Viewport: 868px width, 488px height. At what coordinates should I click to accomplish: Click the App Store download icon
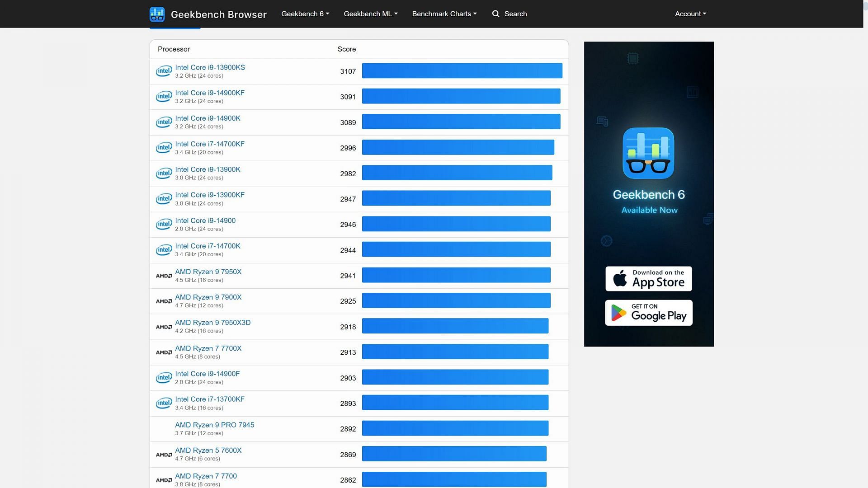click(x=649, y=279)
